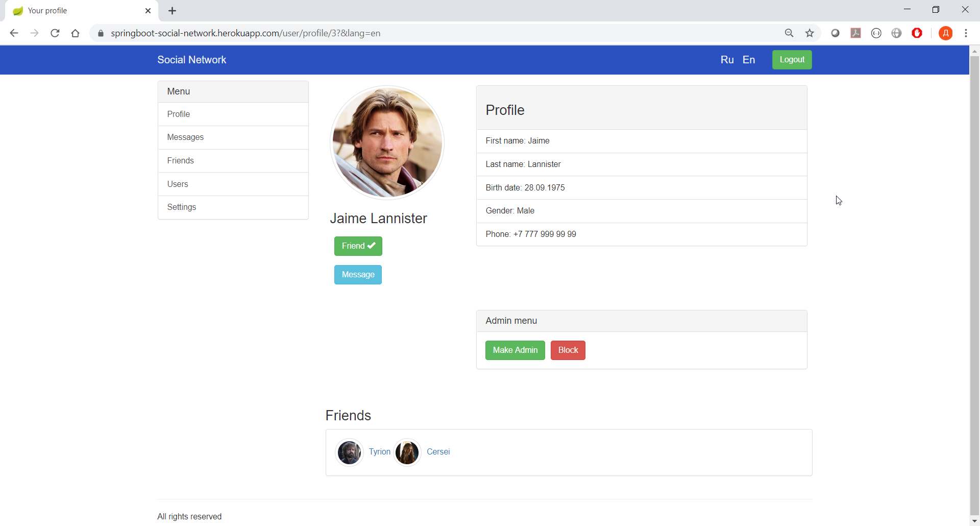Close the 'Your profile' tab
The height and width of the screenshot is (526, 980).
click(x=148, y=11)
